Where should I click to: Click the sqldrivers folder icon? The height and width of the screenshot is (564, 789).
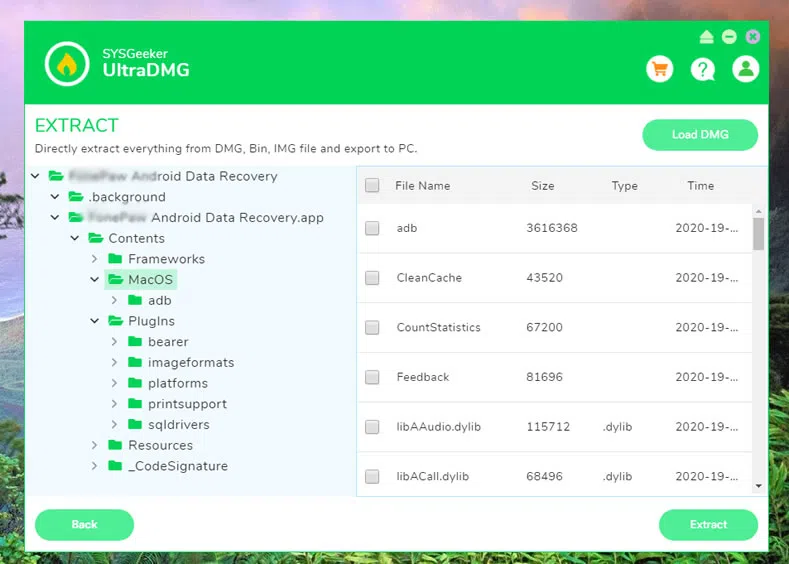(135, 425)
